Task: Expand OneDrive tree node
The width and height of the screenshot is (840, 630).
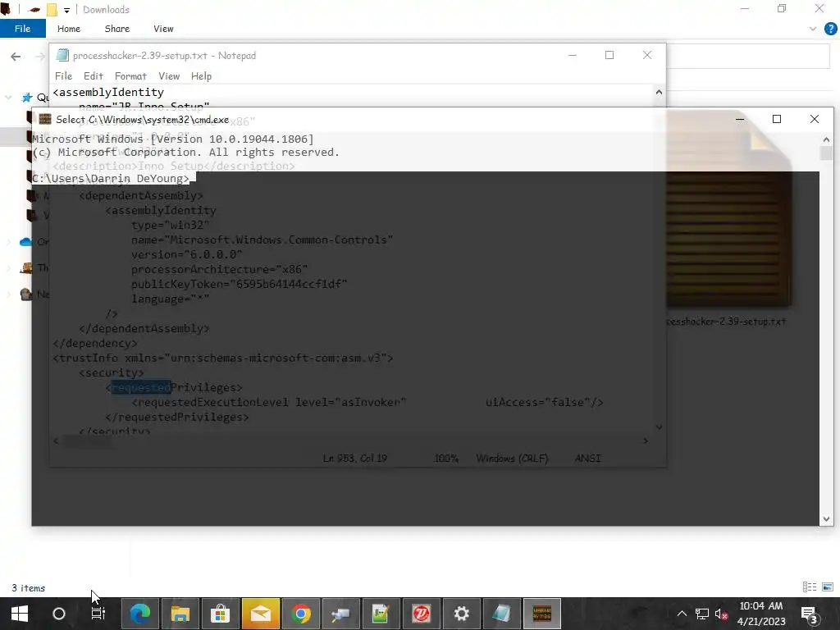Action: pos(8,242)
